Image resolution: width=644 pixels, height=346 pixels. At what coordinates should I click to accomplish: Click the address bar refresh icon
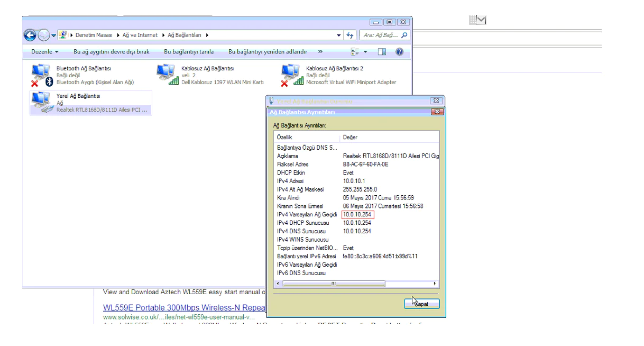click(350, 35)
